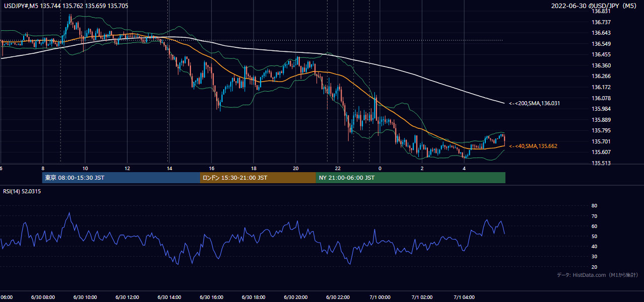Click price axis label 136.266
The image size is (644, 302).
click(601, 77)
